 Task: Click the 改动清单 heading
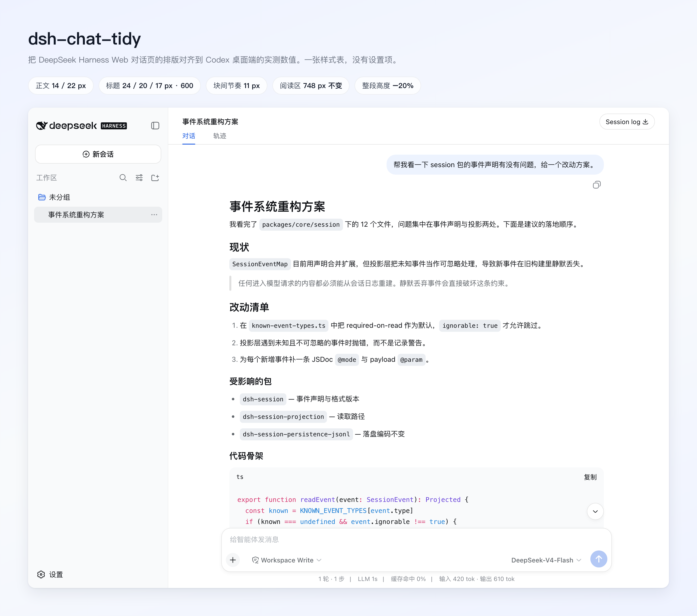click(x=249, y=307)
